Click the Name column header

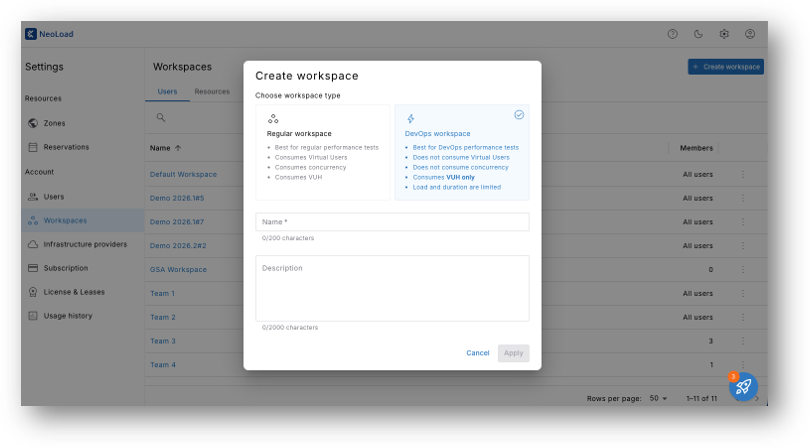pos(160,148)
